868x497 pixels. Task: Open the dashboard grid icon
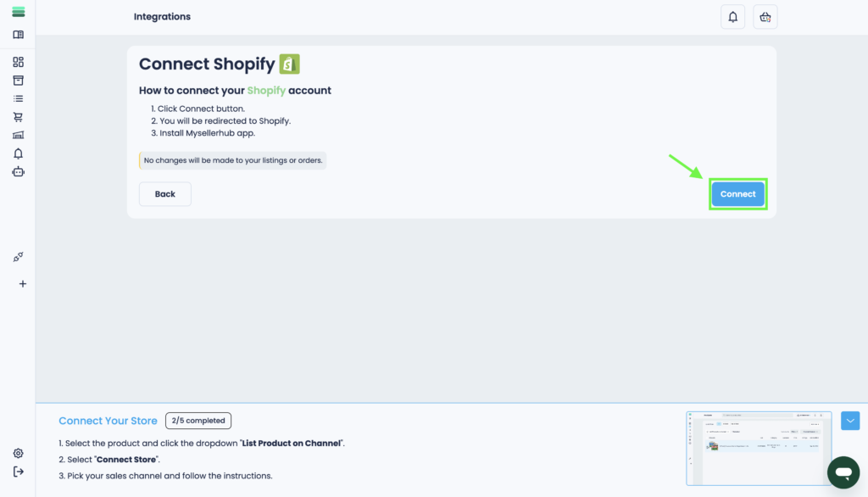pos(19,62)
